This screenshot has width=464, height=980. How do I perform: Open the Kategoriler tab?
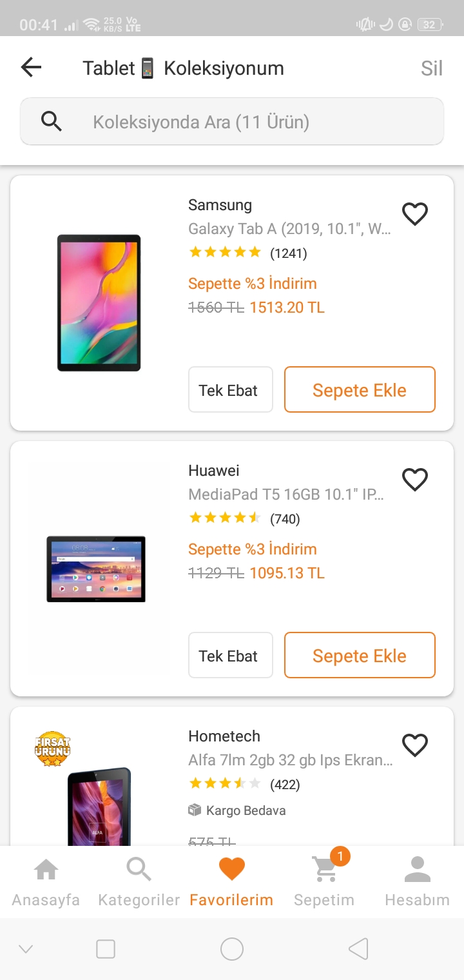pos(139,882)
